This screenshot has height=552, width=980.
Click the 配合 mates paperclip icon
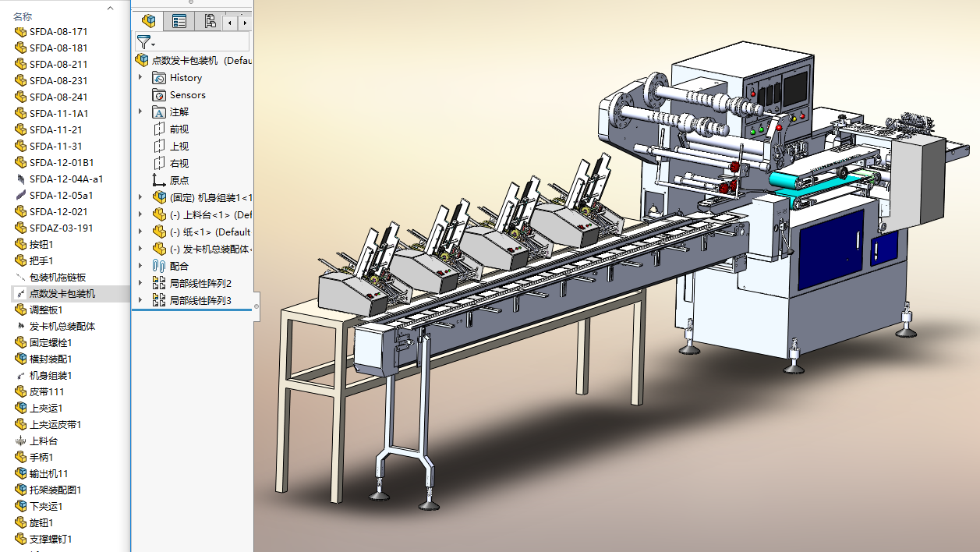pos(159,266)
